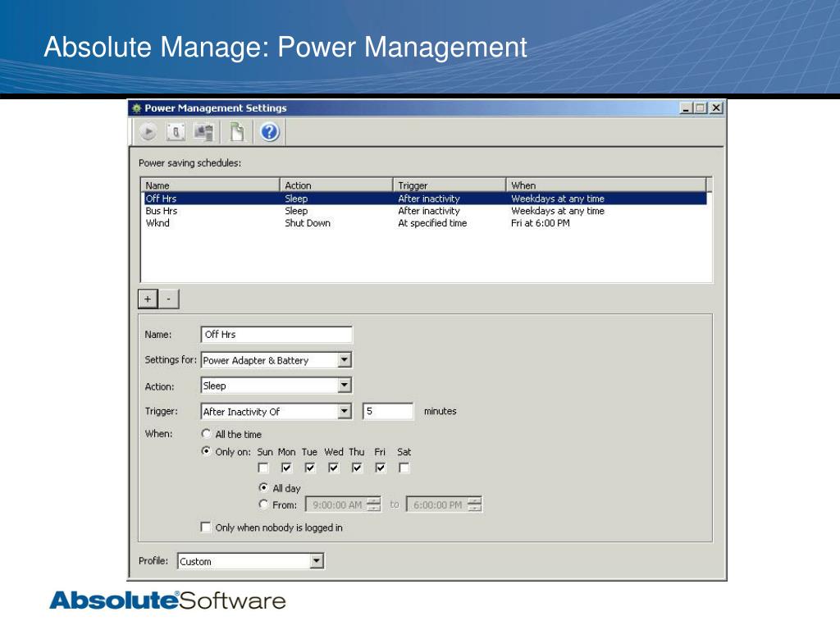Check the Sun checkbox

coord(263,468)
